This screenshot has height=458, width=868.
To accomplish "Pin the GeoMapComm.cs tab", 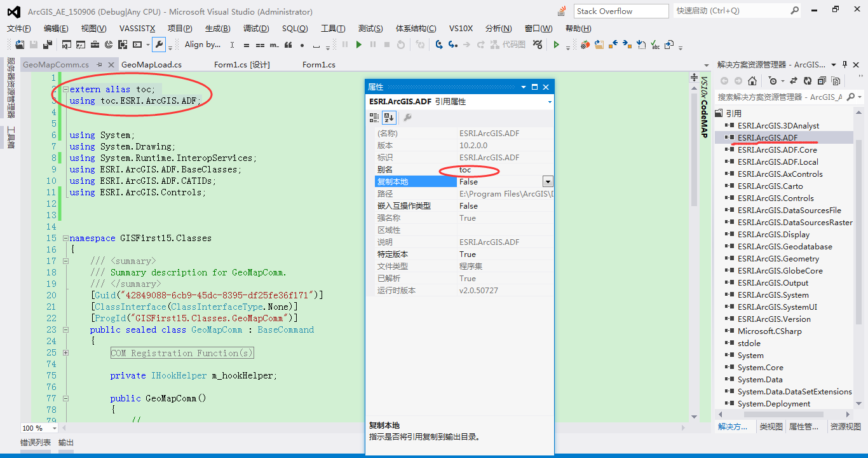I will click(x=100, y=65).
